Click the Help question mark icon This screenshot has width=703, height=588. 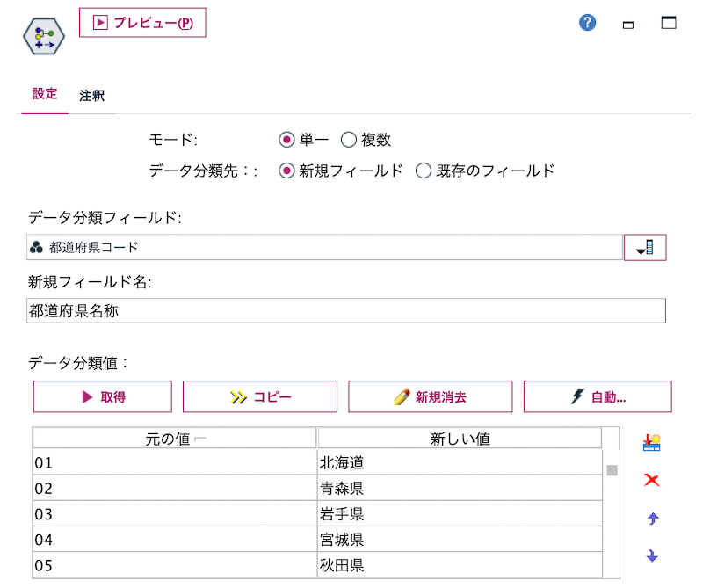coord(585,23)
